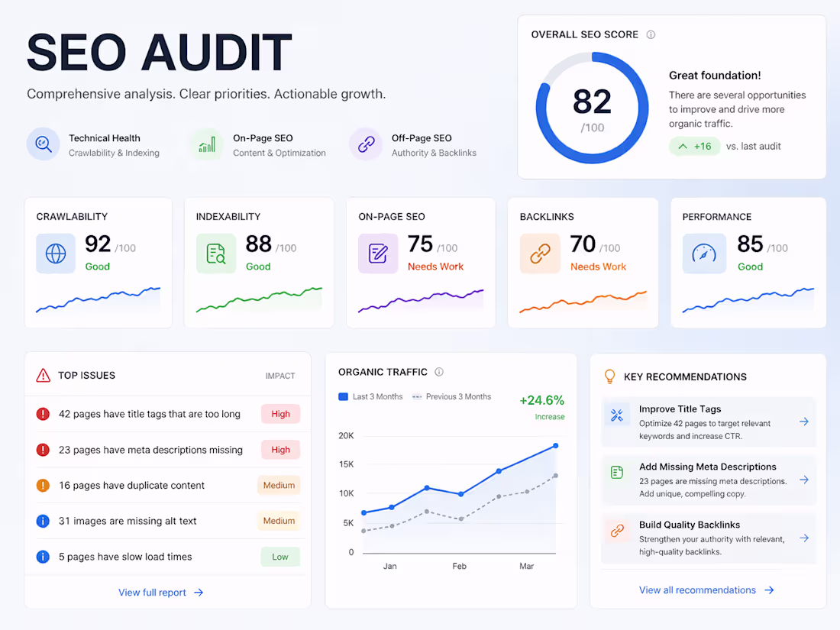Select the Key Recommendations lightbulb icon
This screenshot has height=630, width=840.
coord(609,376)
